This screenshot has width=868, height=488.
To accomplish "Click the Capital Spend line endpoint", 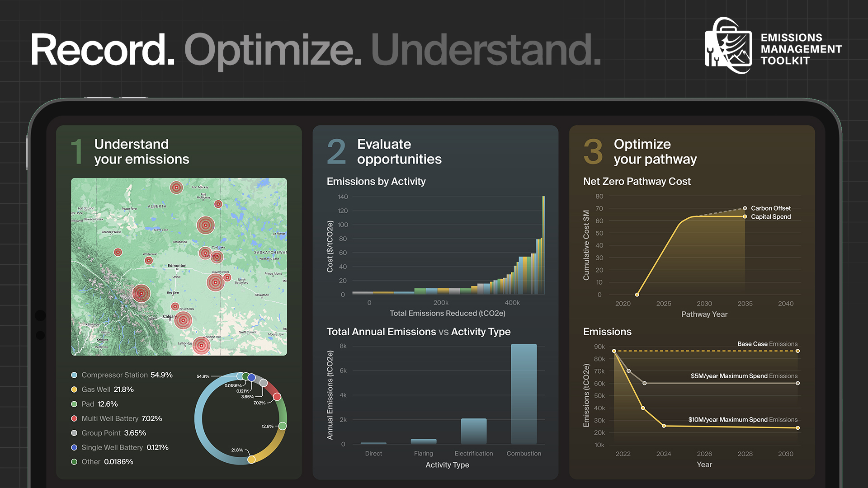I will click(x=745, y=217).
